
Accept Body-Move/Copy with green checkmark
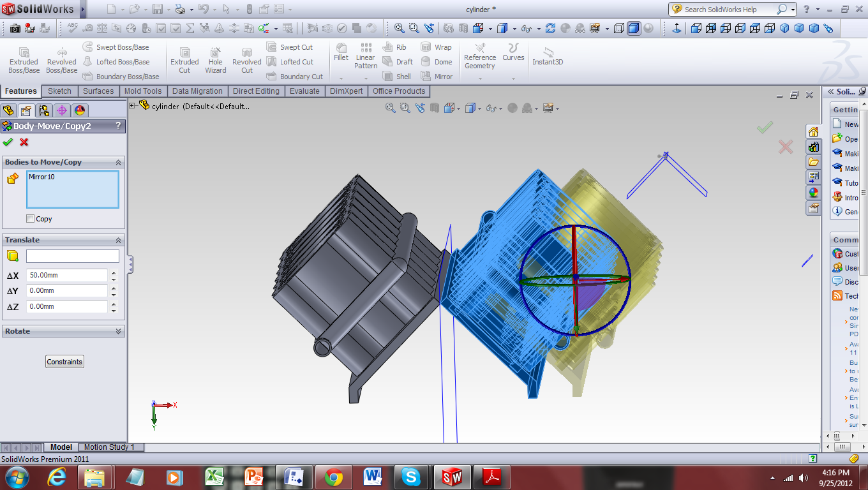pyautogui.click(x=8, y=142)
